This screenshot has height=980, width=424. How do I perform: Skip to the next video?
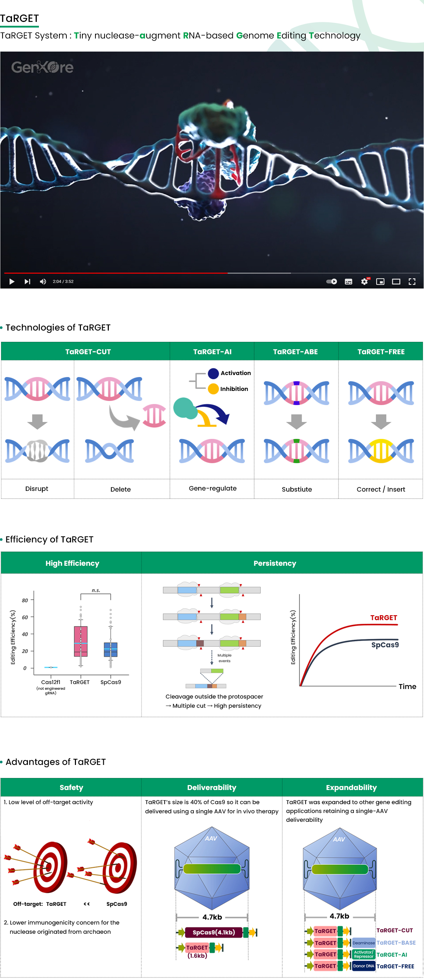point(27,281)
